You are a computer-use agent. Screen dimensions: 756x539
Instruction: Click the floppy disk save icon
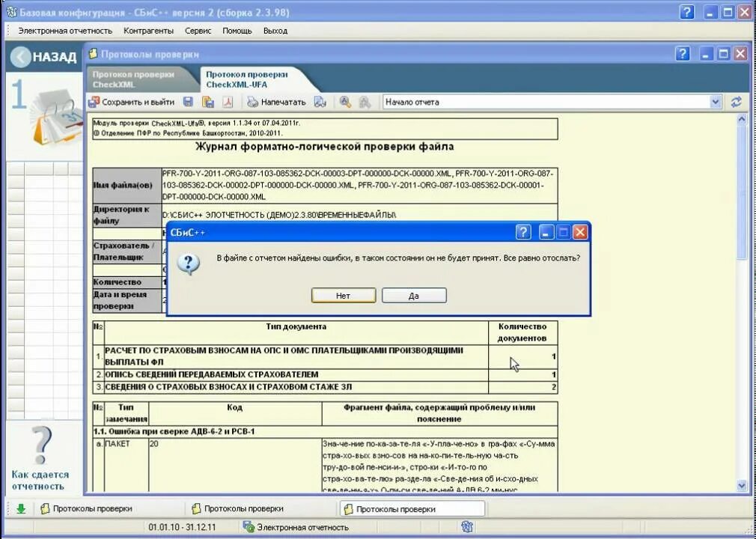tap(189, 102)
